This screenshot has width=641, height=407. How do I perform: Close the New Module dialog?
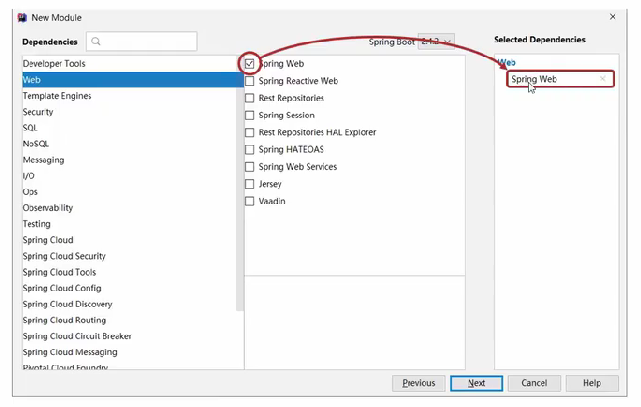tap(612, 17)
